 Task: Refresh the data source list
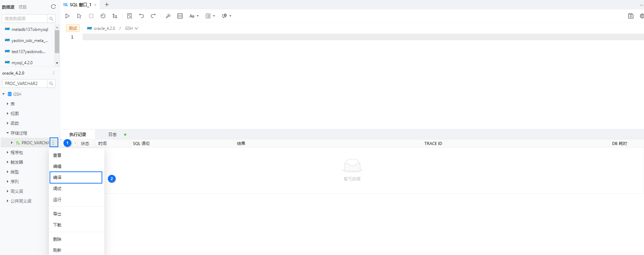(53, 7)
